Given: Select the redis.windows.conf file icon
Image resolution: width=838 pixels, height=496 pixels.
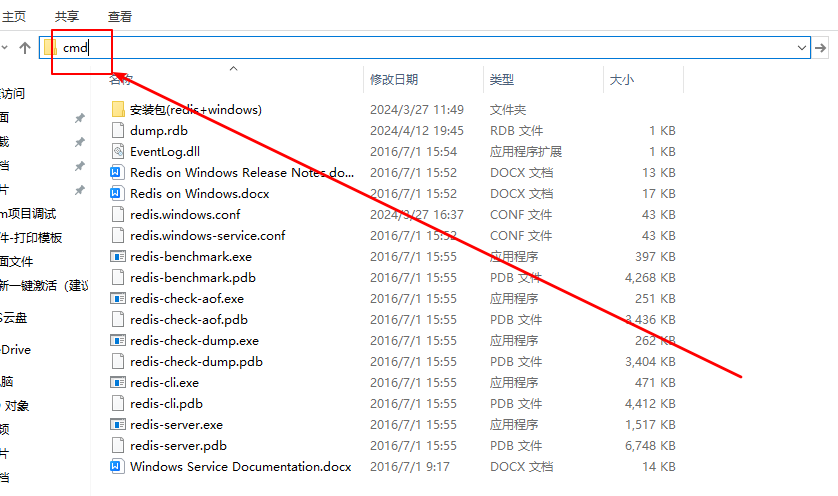Looking at the screenshot, I should point(118,214).
